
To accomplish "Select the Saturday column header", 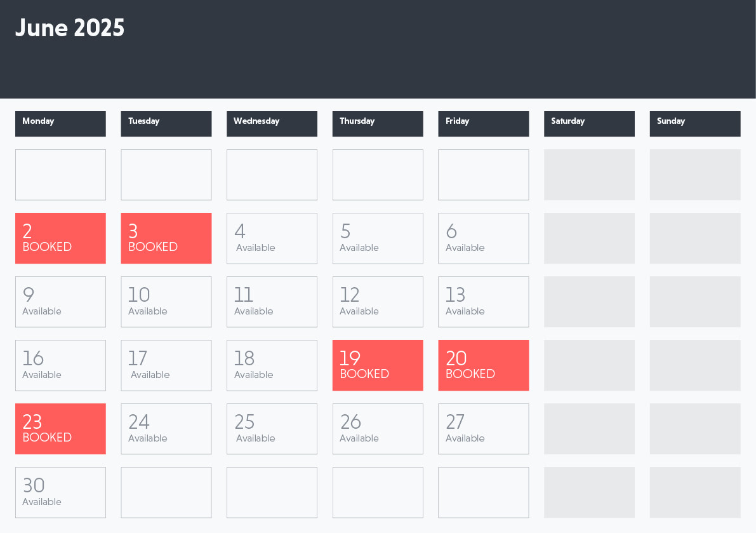I will click(x=589, y=124).
